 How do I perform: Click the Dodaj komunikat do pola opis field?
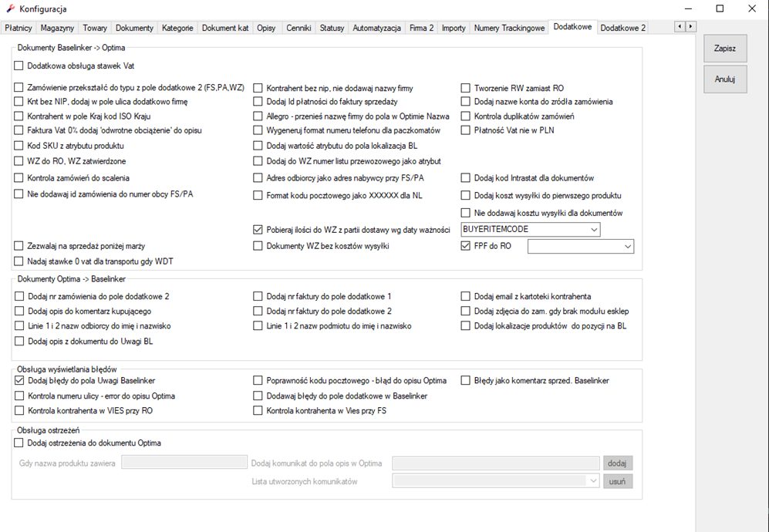(496, 463)
